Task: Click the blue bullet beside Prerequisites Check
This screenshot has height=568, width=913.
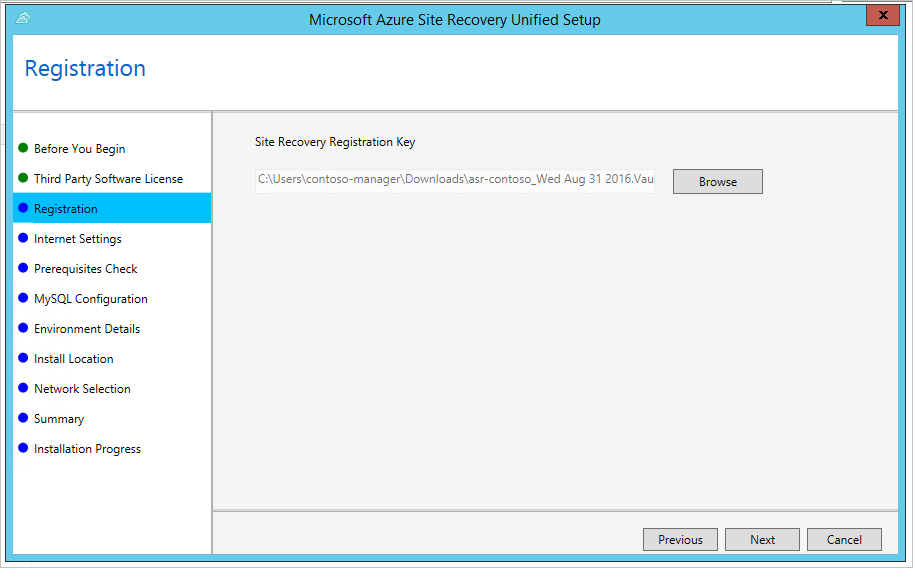Action: pyautogui.click(x=23, y=267)
